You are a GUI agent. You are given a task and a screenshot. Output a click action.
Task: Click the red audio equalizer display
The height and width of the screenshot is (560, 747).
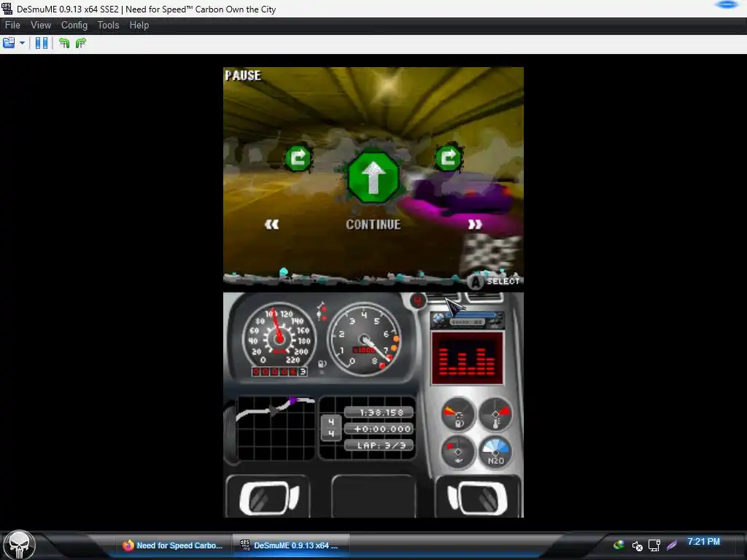click(467, 358)
